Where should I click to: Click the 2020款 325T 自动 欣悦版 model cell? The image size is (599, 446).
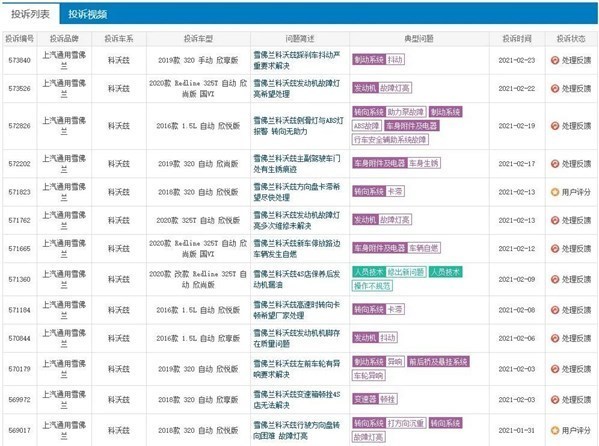click(x=198, y=220)
